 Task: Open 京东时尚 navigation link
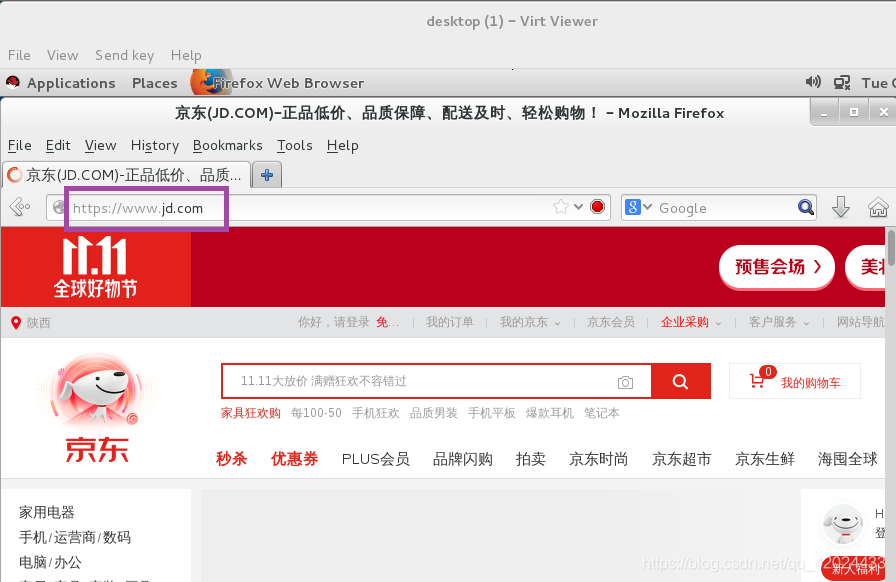(x=599, y=459)
